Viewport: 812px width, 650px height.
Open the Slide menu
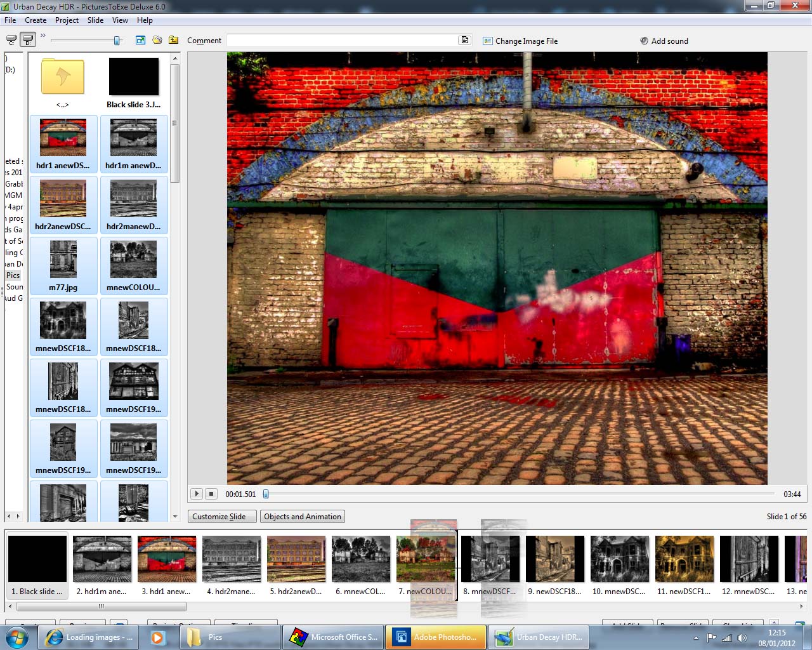95,20
